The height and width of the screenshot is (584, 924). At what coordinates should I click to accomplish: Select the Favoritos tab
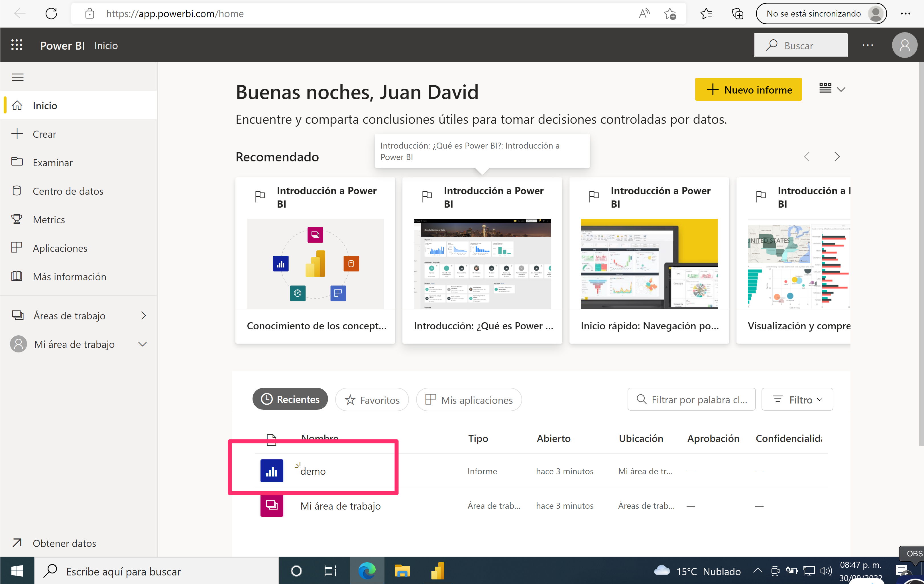[x=372, y=399]
